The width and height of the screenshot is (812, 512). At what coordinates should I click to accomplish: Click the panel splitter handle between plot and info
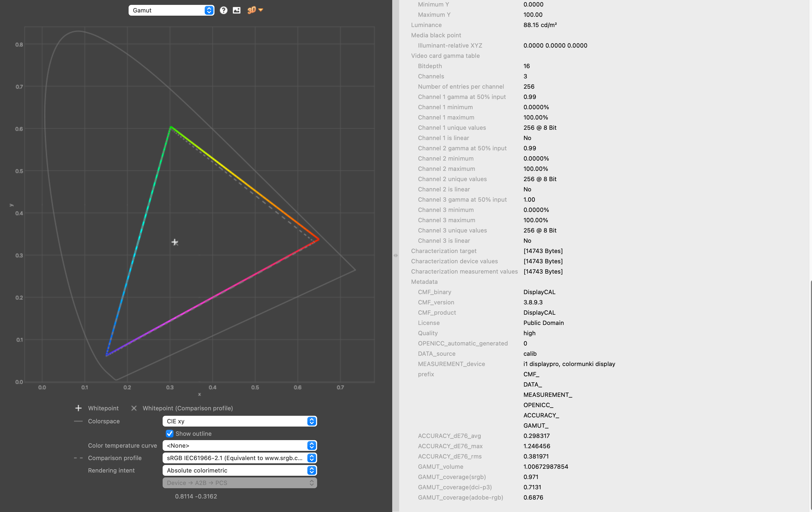[395, 255]
